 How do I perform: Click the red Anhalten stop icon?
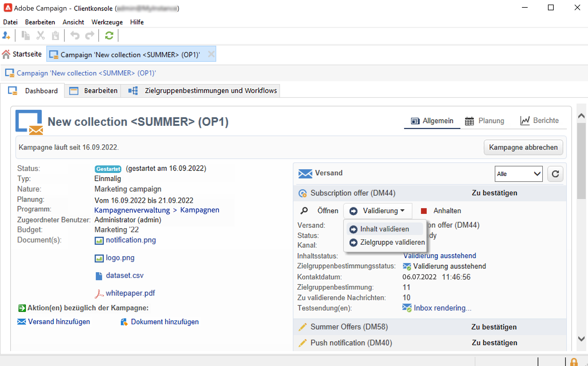[424, 211]
